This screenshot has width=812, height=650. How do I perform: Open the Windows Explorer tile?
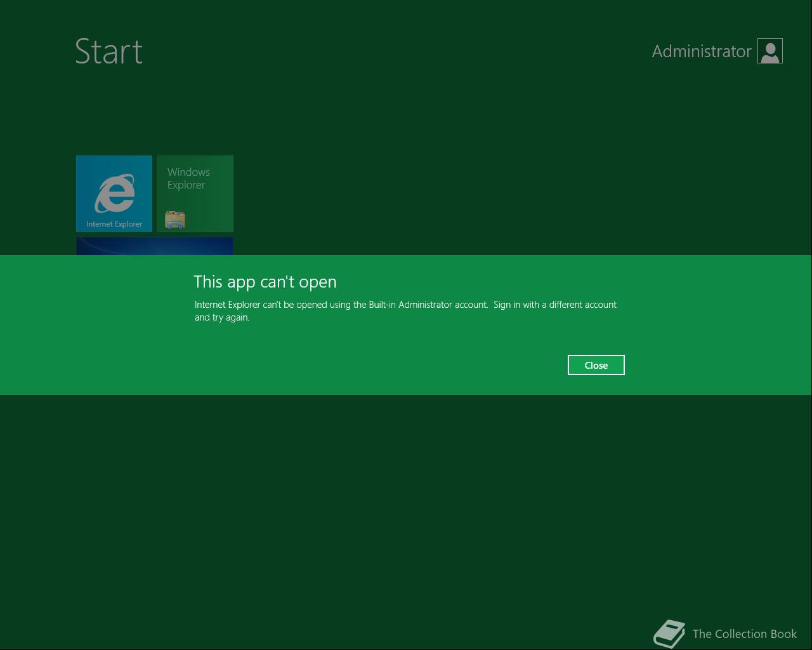195,194
